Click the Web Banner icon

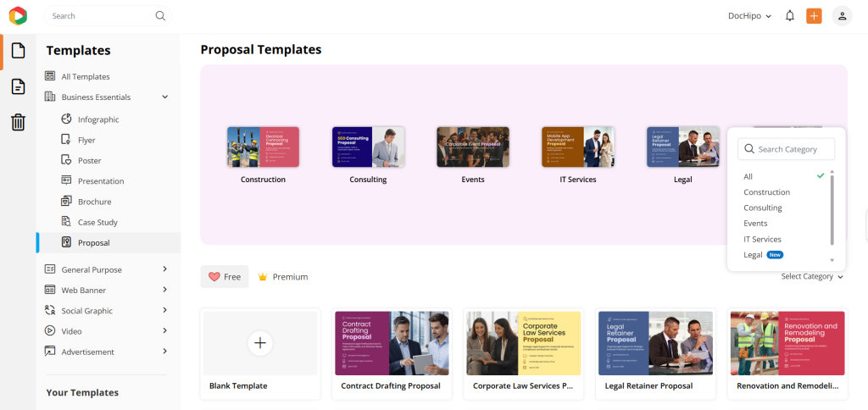(x=50, y=290)
